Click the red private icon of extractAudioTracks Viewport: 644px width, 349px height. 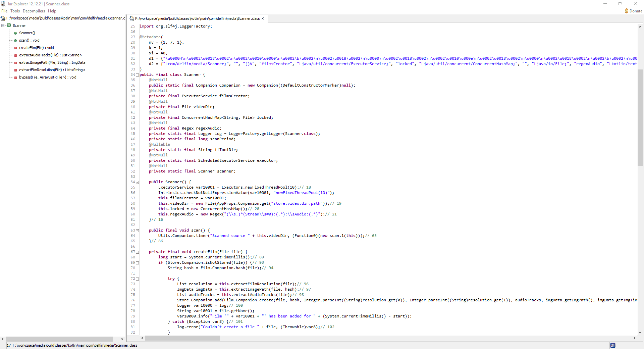point(15,55)
